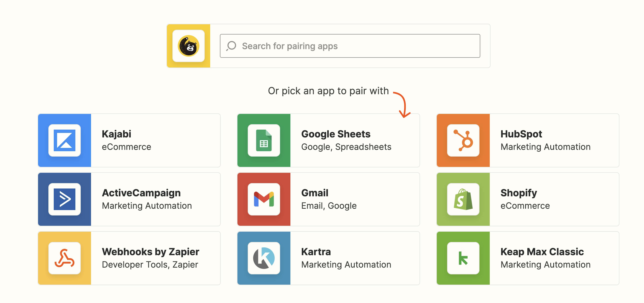Open Webhooks by Zapier title
Image resolution: width=644 pixels, height=303 pixels.
150,252
